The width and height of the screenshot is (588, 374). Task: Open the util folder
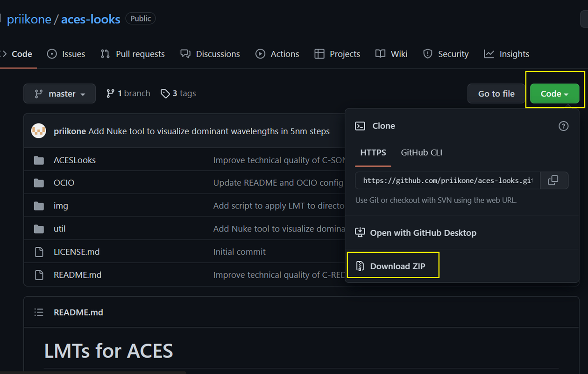click(60, 229)
